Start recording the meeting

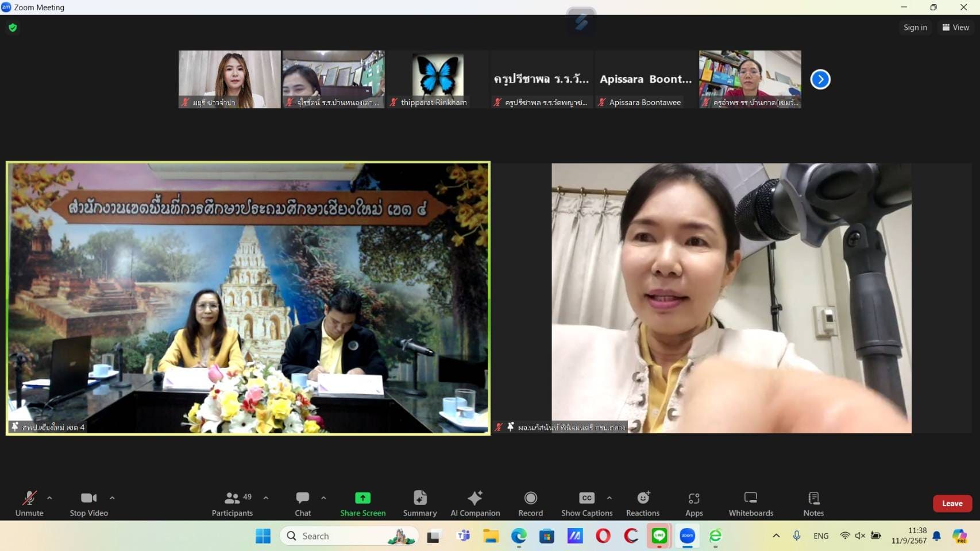(530, 503)
